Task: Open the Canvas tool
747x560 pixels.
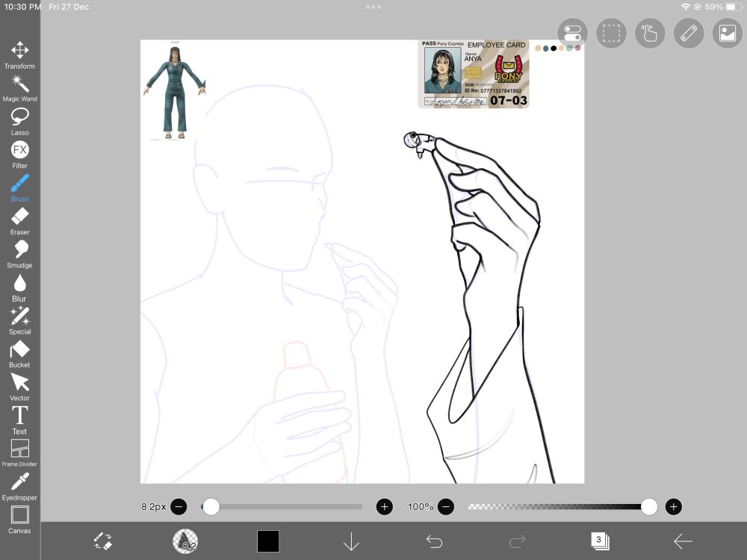Action: 19,520
